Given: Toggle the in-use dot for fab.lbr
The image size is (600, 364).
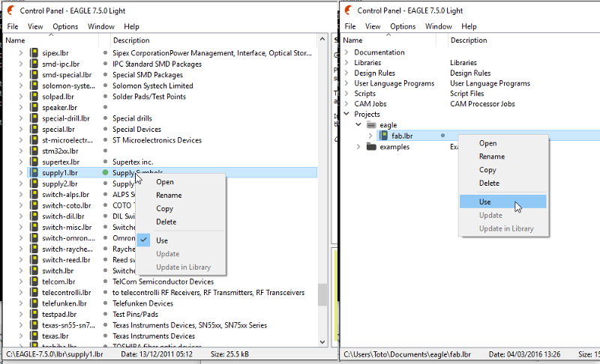Looking at the screenshot, I should 442,136.
